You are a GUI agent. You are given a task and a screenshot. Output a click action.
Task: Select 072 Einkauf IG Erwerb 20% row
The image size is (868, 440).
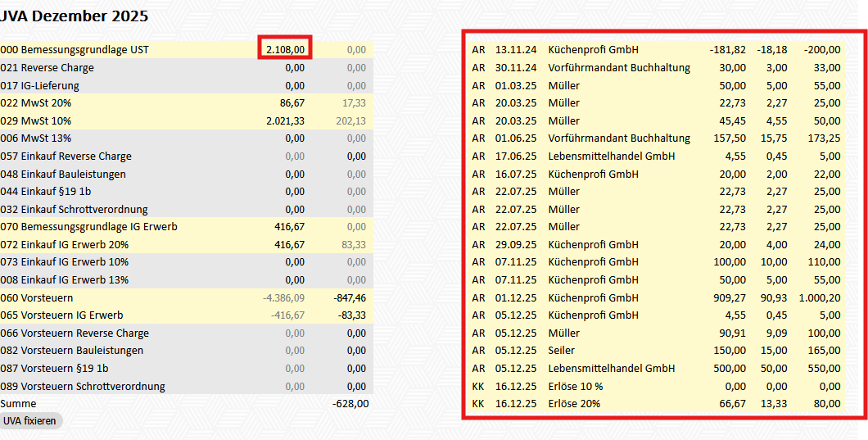[x=64, y=245]
